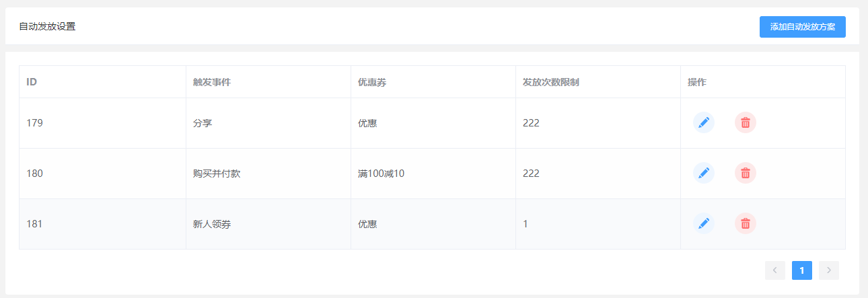Edit the 新人领券 row
This screenshot has height=298, width=868.
point(704,223)
